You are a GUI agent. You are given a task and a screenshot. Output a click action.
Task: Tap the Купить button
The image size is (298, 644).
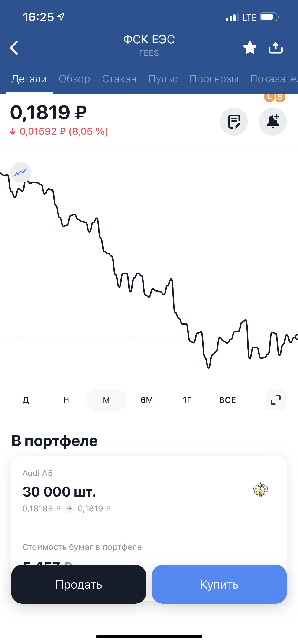point(219,584)
